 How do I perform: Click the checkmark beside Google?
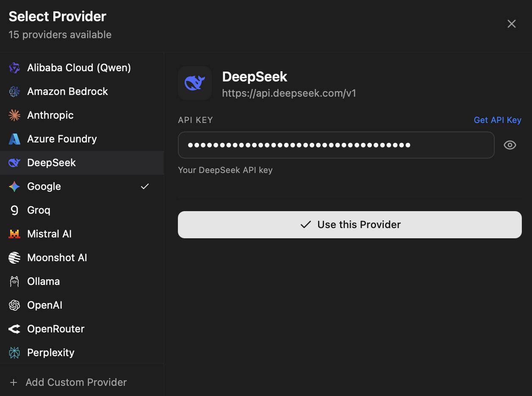coord(145,186)
